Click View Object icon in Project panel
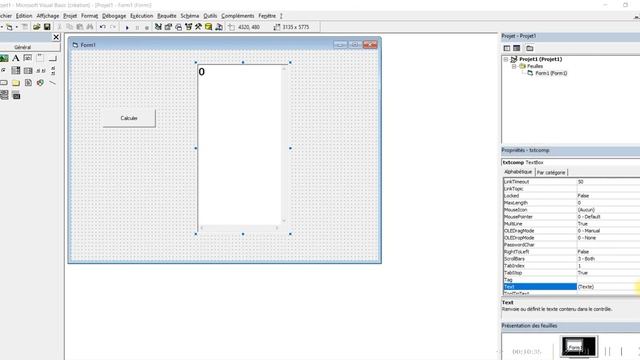Screen dimensions: 640x360 pyautogui.click(x=517, y=48)
